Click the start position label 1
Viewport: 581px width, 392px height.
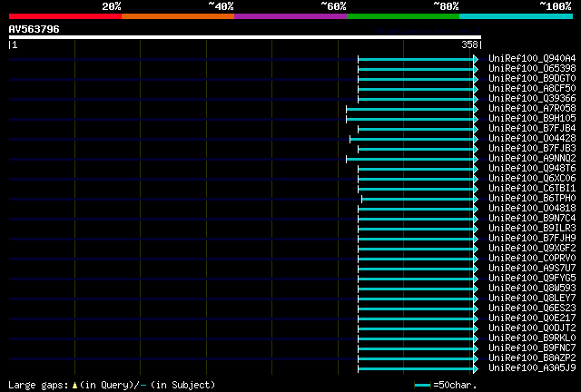click(x=15, y=44)
